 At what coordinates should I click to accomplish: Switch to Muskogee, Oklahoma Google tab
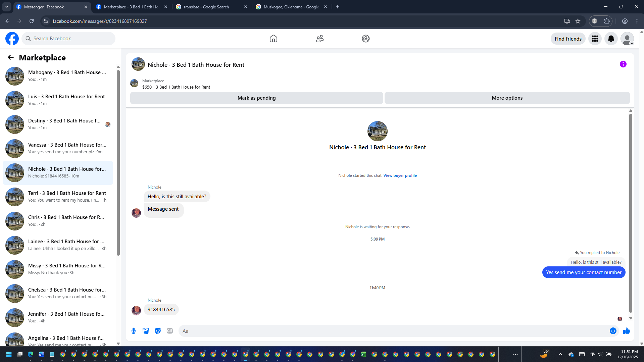[291, 7]
